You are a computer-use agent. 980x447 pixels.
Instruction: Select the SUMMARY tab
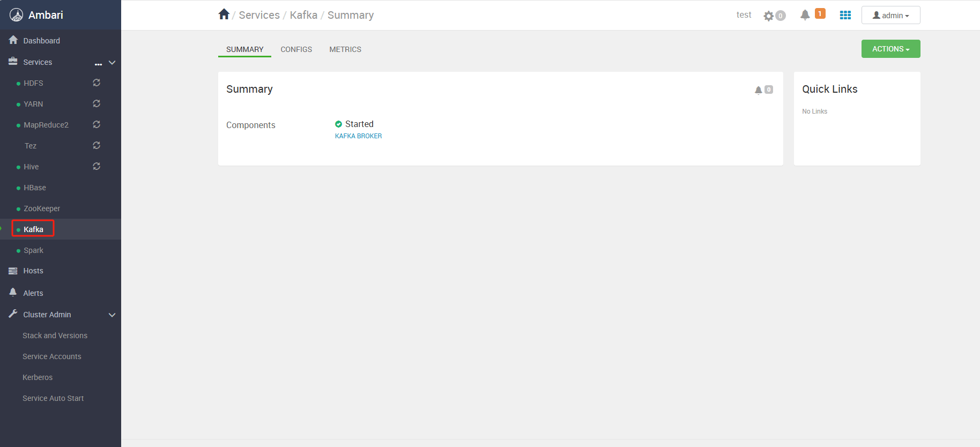point(244,49)
